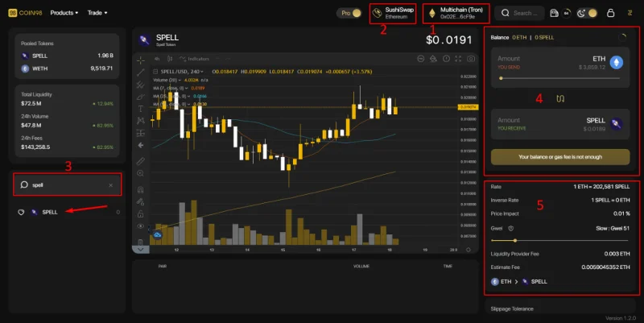
Task: Click the chart fill bucket icon
Action: point(433,59)
